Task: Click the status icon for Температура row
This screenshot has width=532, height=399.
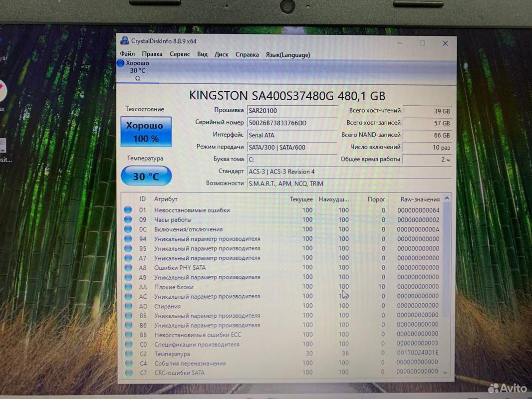Action: tap(128, 354)
